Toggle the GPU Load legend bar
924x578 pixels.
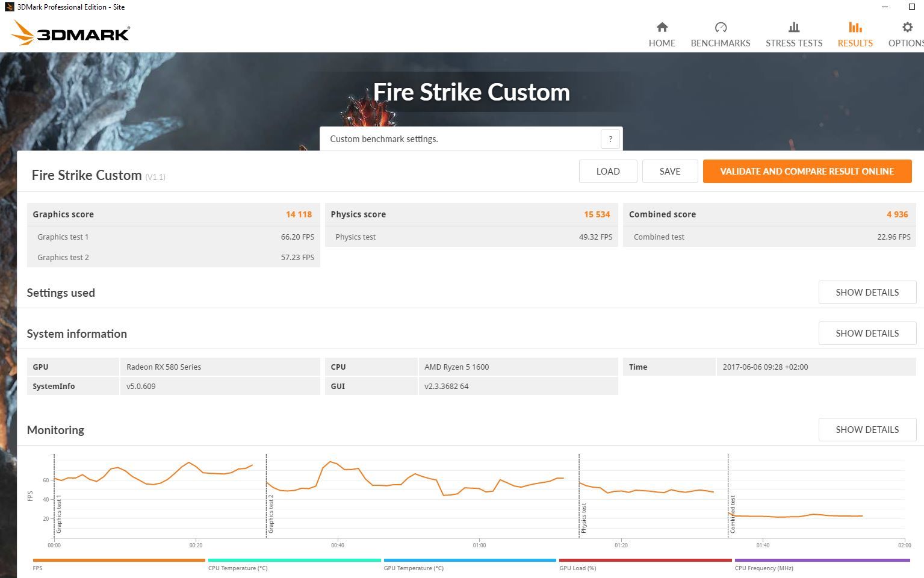pyautogui.click(x=645, y=561)
